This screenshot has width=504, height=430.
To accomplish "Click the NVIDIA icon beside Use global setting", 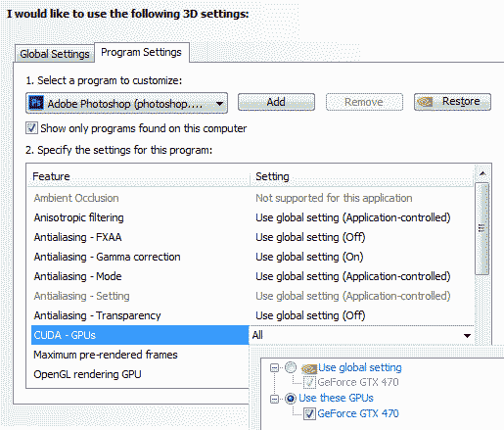I will (309, 368).
